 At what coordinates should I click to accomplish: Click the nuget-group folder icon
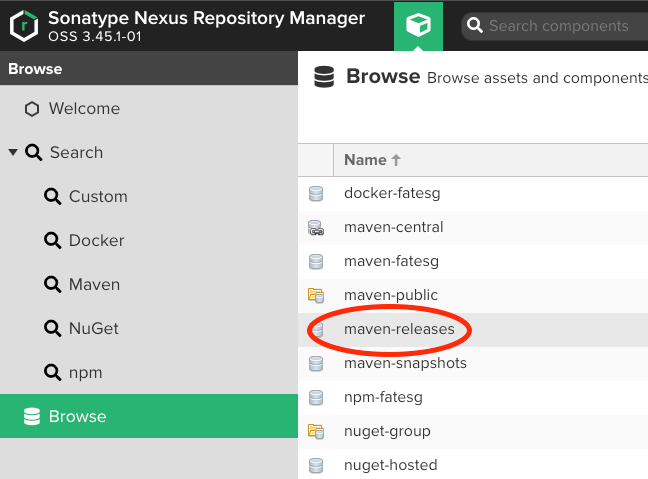316,432
